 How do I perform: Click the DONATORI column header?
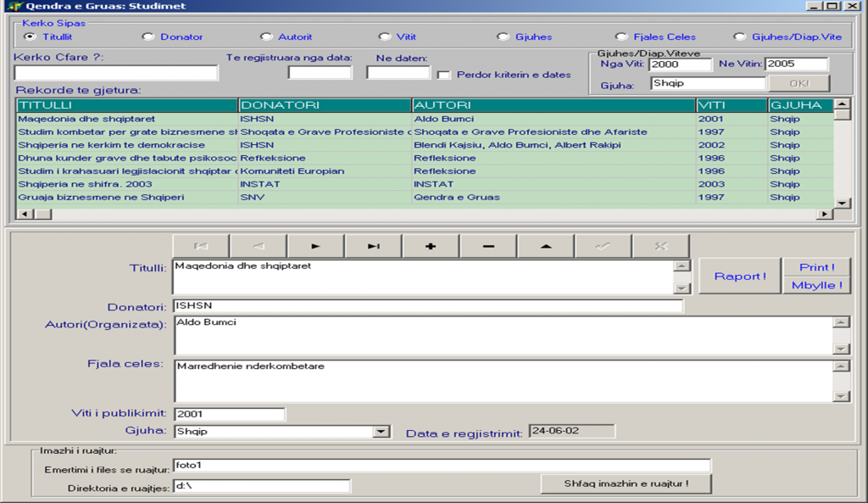(325, 105)
